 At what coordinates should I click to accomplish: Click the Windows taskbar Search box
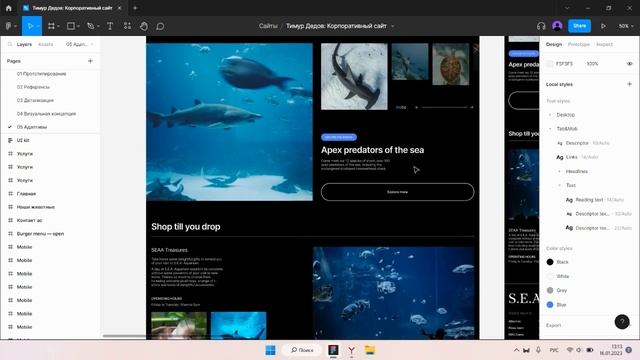[x=302, y=350]
